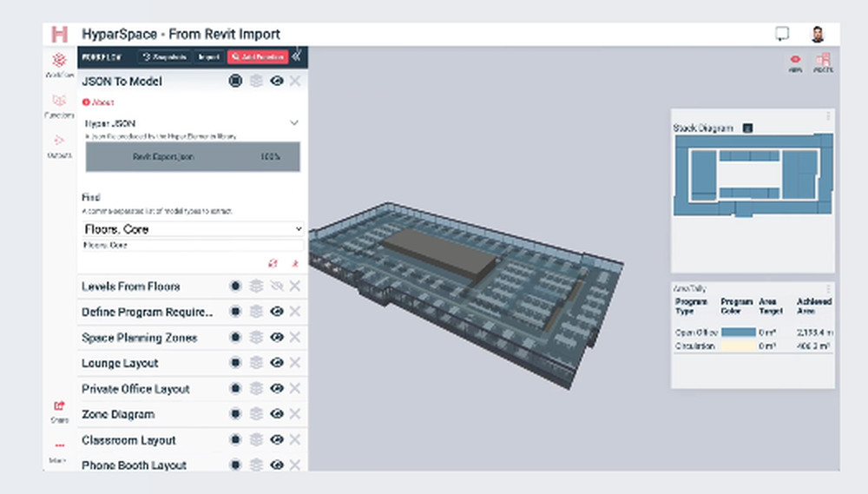Click status circle on Zone Diagram
This screenshot has width=868, height=494.
[235, 414]
